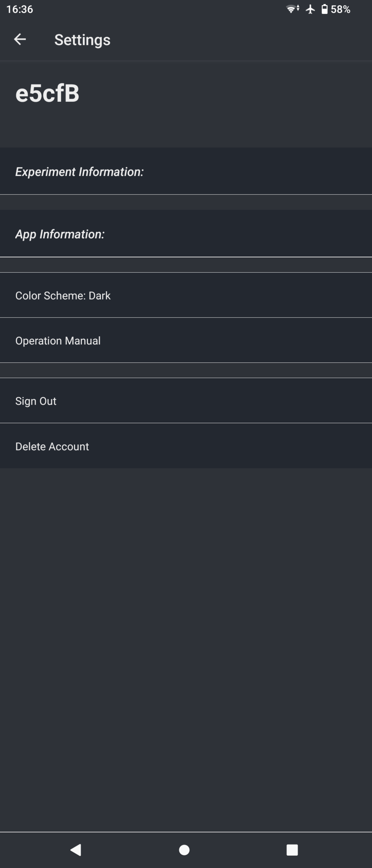Go back using the Settings header arrow
The height and width of the screenshot is (868, 372).
(x=20, y=39)
